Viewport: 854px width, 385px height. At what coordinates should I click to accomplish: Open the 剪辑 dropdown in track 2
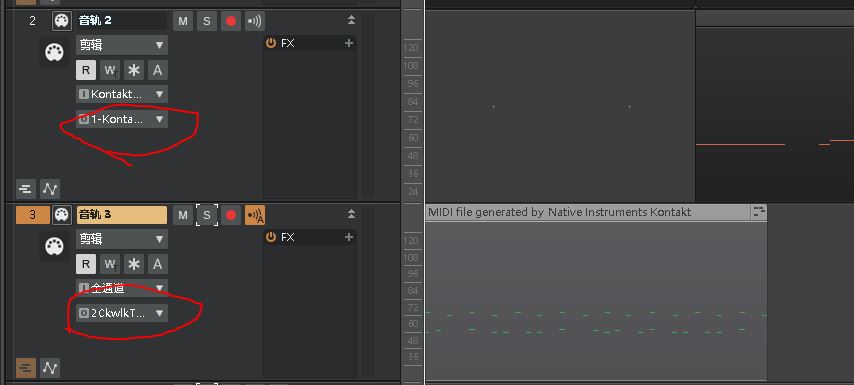point(121,45)
